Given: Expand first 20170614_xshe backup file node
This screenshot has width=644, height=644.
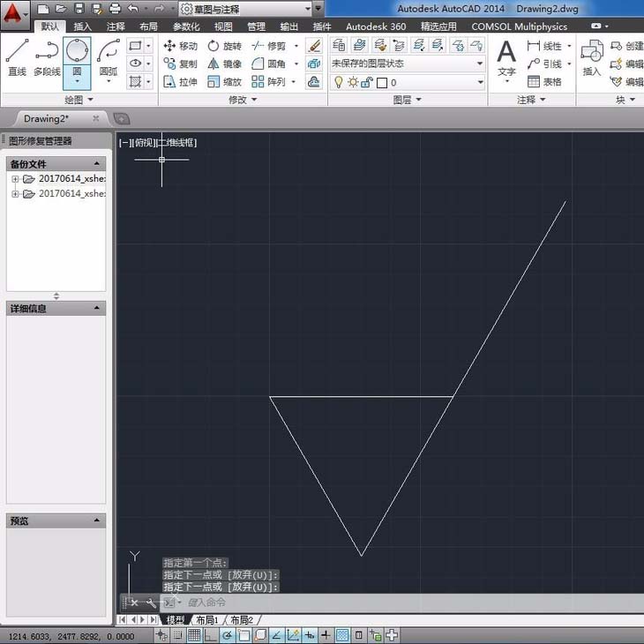Looking at the screenshot, I should point(15,179).
